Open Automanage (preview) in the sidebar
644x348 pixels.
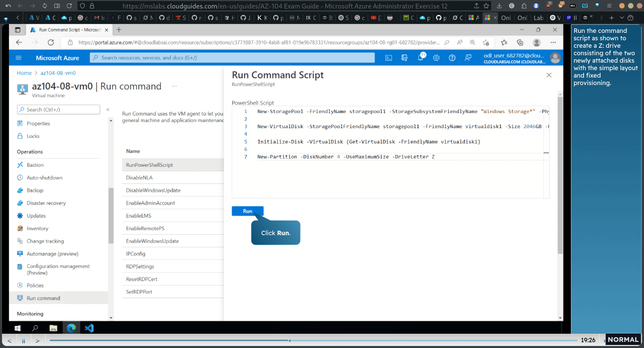tap(52, 253)
